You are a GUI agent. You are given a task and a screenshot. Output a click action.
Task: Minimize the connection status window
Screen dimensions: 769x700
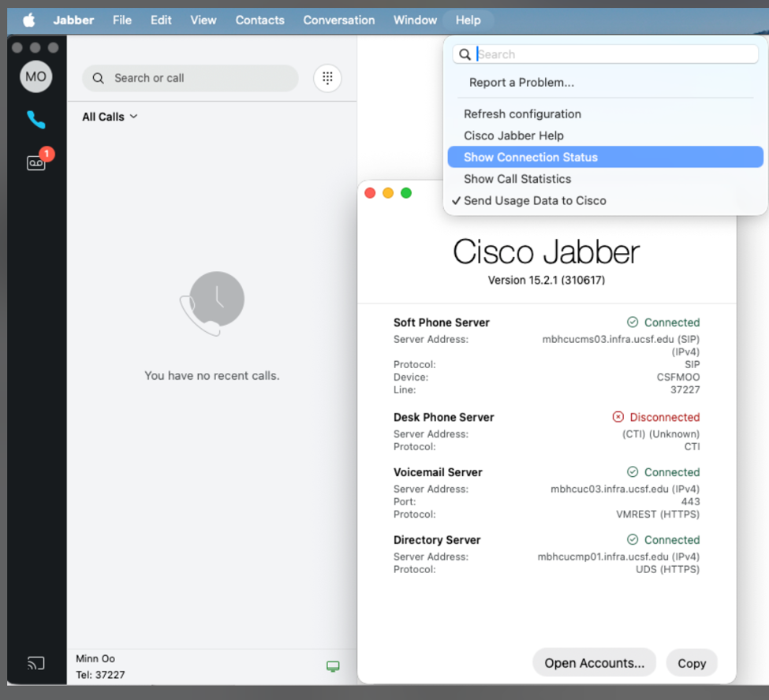(388, 193)
